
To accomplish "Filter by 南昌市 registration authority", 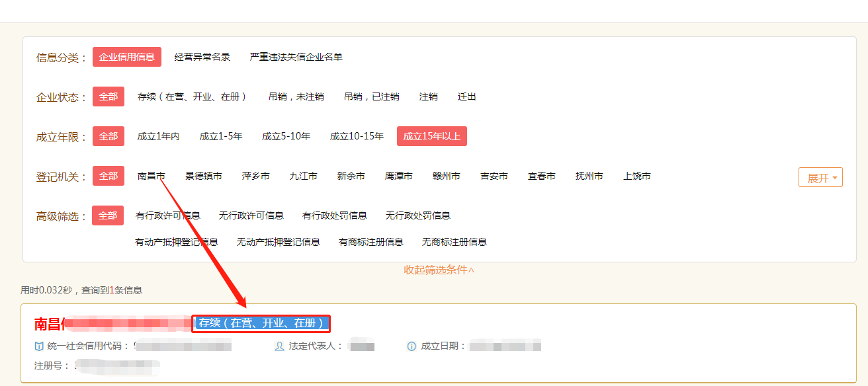I will (151, 176).
